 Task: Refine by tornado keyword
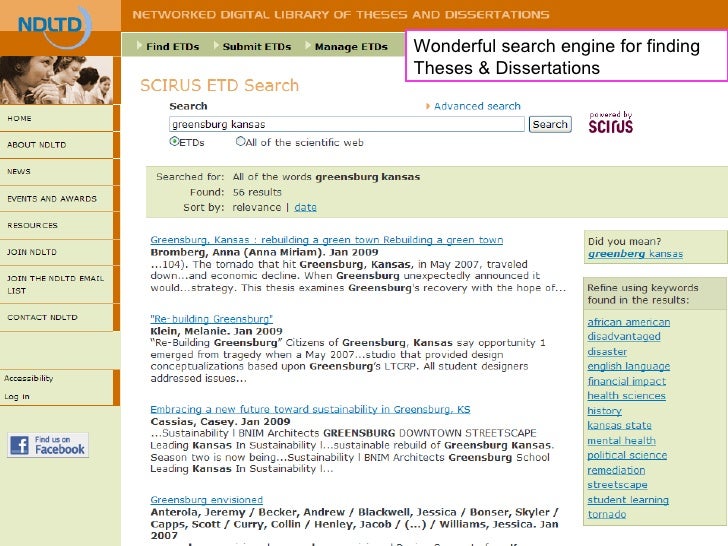pyautogui.click(x=606, y=514)
